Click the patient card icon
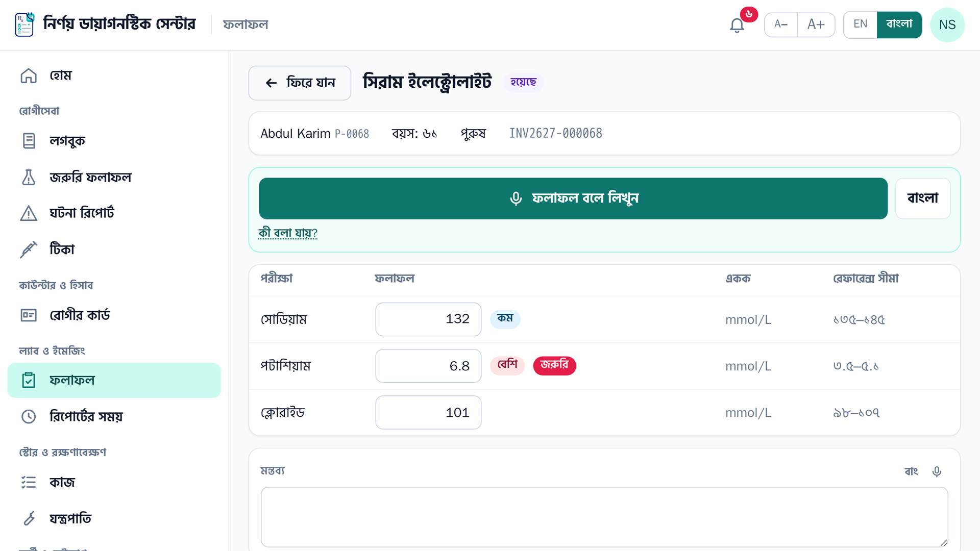This screenshot has height=551, width=980. [29, 315]
